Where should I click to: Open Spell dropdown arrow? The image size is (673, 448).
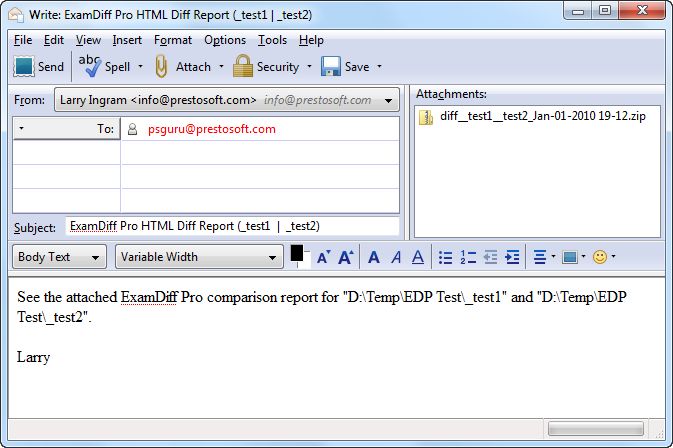pos(140,67)
